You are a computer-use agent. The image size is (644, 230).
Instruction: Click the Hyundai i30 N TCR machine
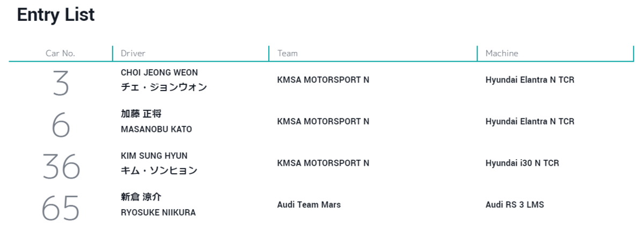pos(522,163)
